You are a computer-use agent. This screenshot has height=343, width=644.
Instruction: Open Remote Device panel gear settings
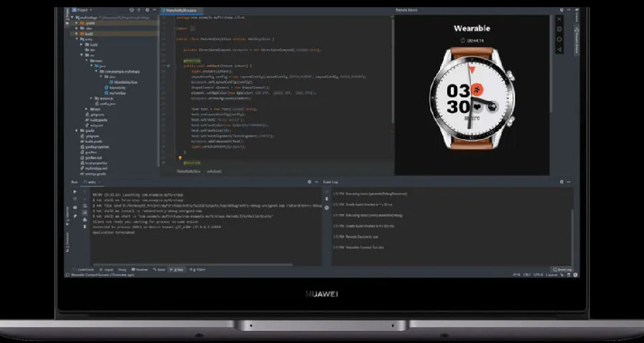(562, 10)
